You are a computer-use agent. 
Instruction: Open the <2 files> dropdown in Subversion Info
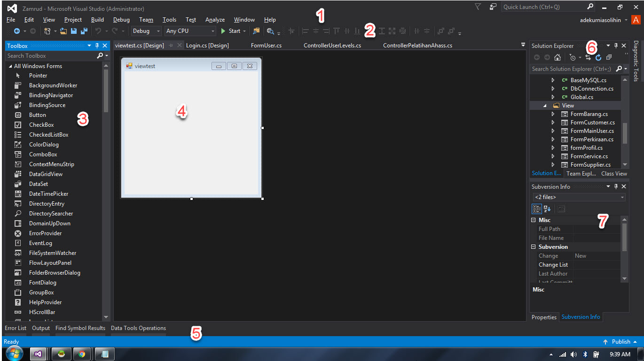tap(579, 197)
